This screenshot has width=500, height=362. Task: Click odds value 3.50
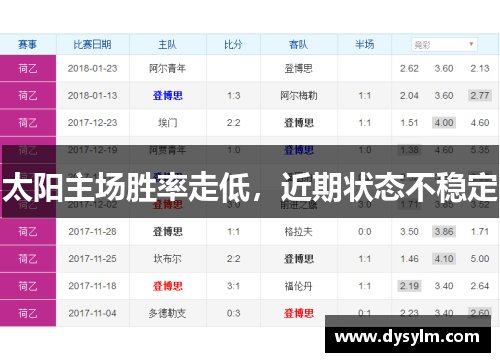(409, 231)
